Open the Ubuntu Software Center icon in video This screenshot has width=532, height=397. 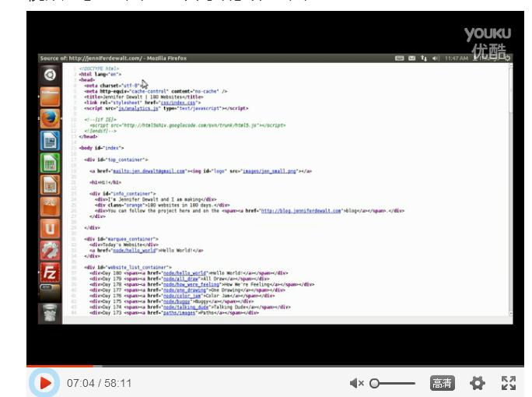point(51,206)
